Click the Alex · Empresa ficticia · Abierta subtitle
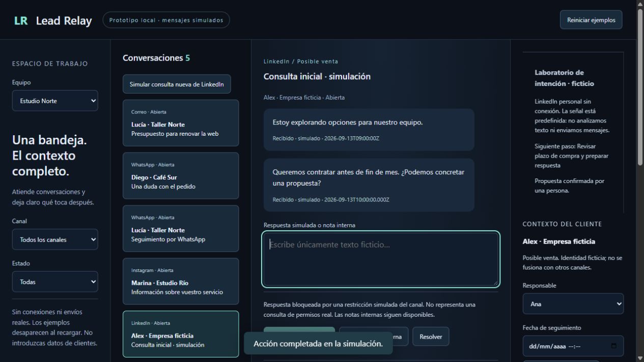This screenshot has height=362, width=644. tap(304, 97)
